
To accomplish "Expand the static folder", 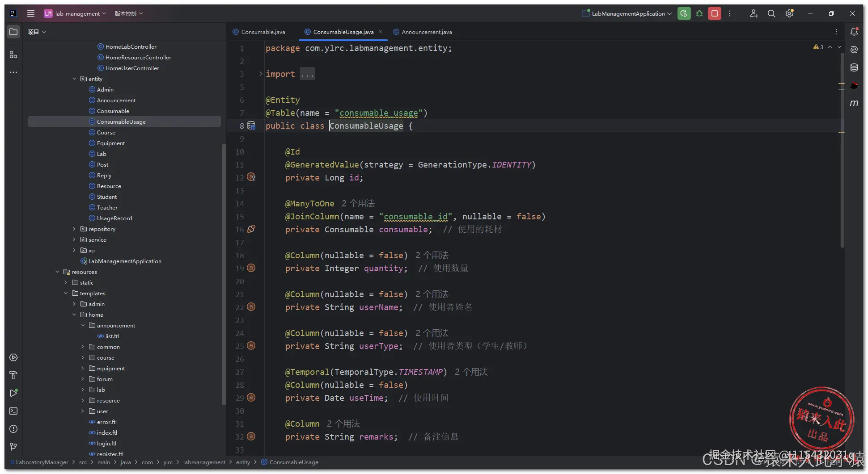I will pyautogui.click(x=66, y=282).
